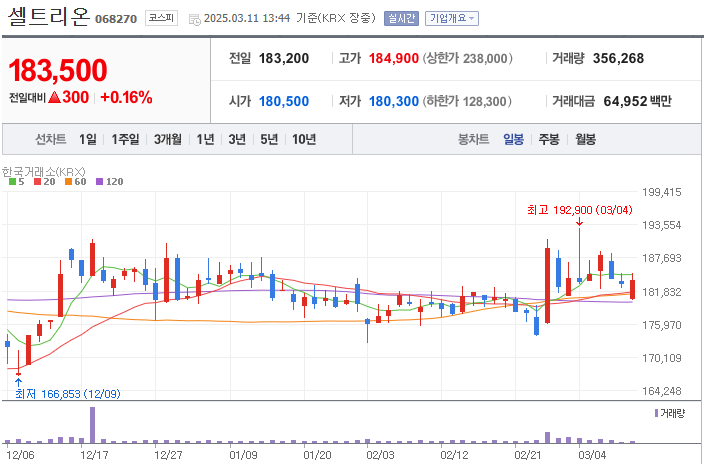Click the tall 12/17 volume bar

pyautogui.click(x=92, y=425)
